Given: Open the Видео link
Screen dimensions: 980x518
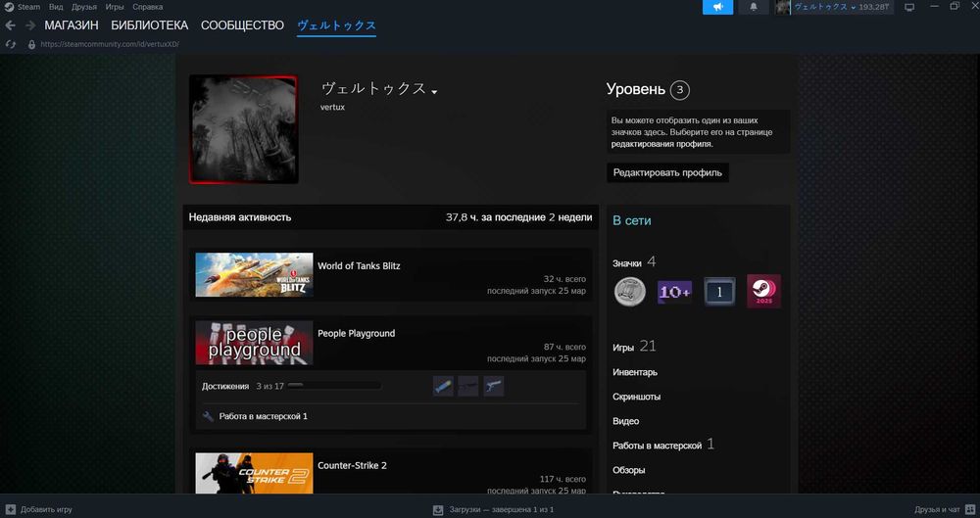Looking at the screenshot, I should coord(625,421).
